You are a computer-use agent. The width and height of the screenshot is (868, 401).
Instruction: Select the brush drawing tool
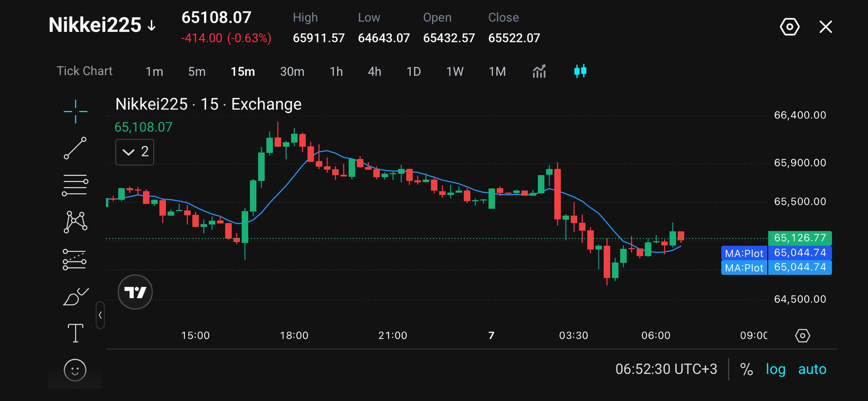pos(76,296)
